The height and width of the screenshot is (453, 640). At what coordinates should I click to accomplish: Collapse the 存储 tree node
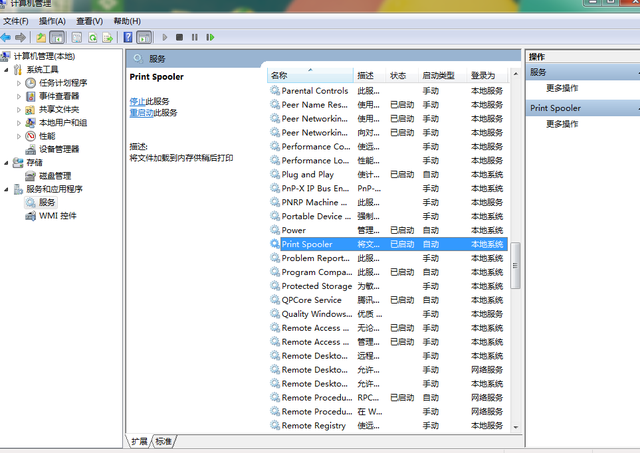point(6,163)
